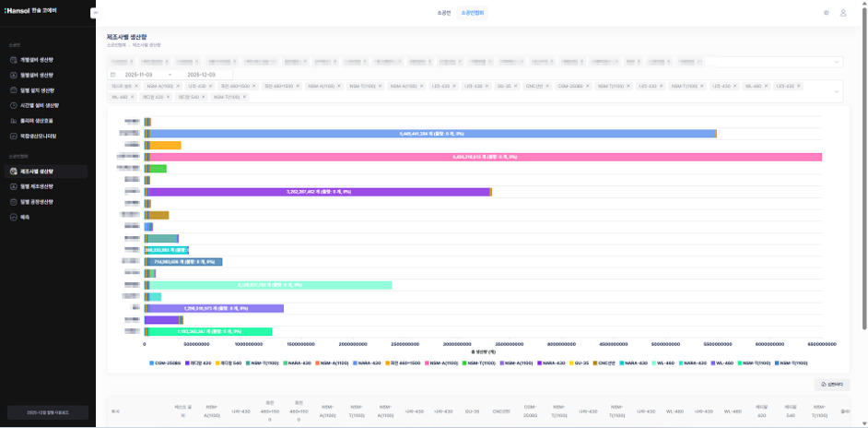
Task: Open the start date 2025-11-03 picker
Action: pyautogui.click(x=138, y=74)
